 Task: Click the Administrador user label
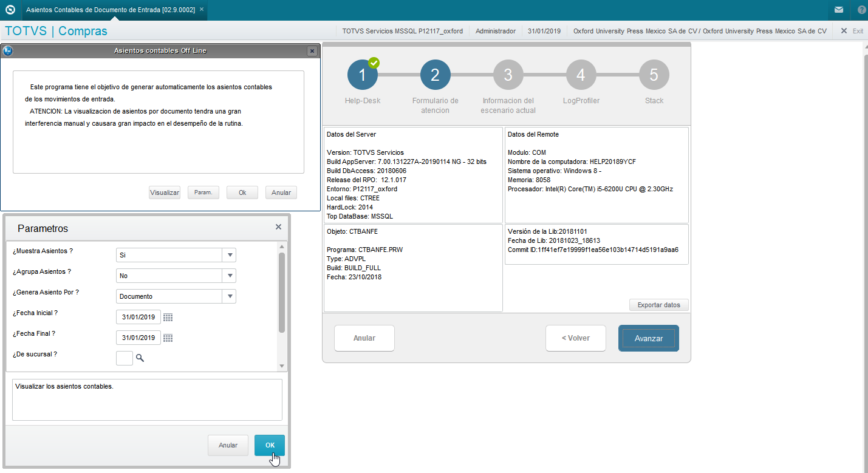point(496,31)
